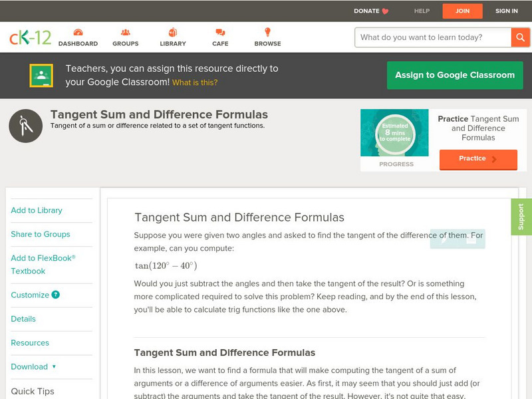Open the Groups people icon
This screenshot has height=399, width=532.
(126, 33)
